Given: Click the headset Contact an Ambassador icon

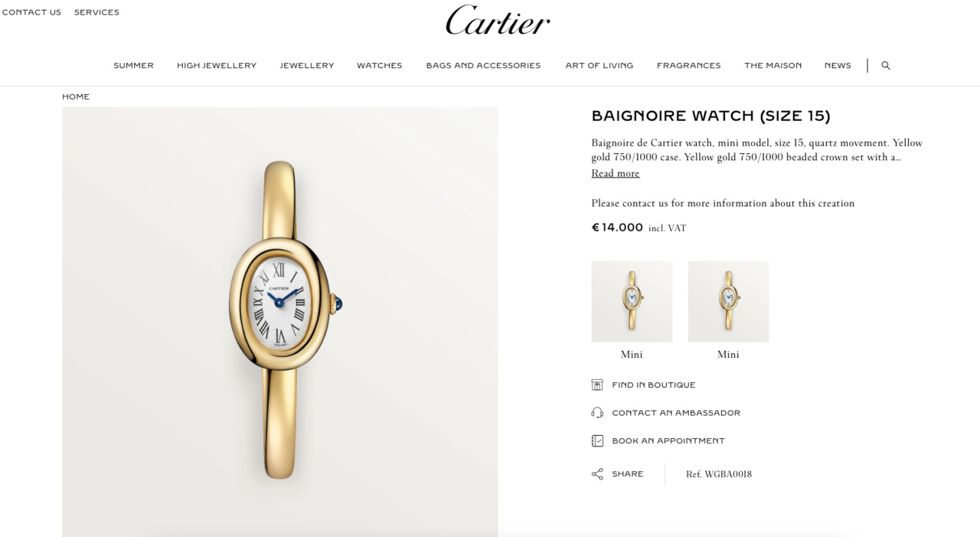Looking at the screenshot, I should [x=597, y=413].
